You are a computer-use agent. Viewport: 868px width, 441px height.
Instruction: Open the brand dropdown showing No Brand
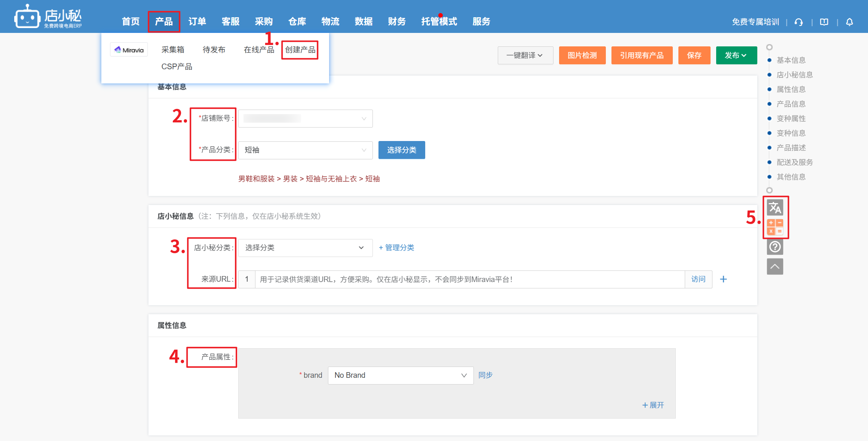click(x=400, y=375)
